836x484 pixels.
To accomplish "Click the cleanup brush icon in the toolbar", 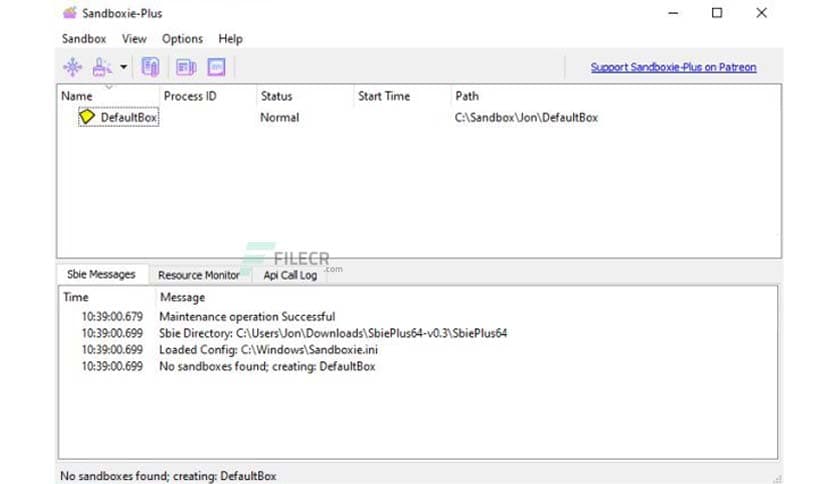I will tap(101, 67).
